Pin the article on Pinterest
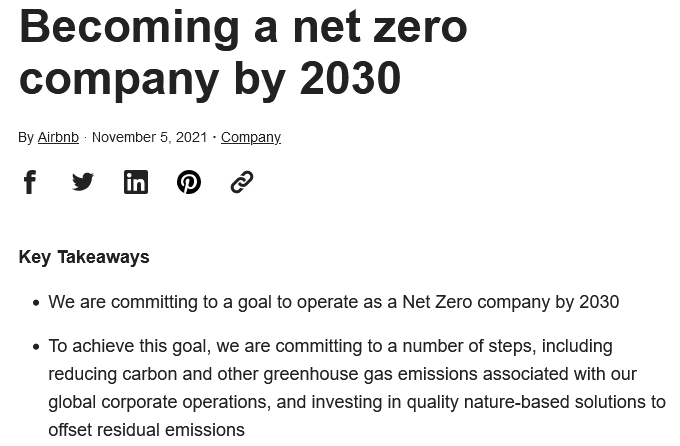 click(189, 182)
